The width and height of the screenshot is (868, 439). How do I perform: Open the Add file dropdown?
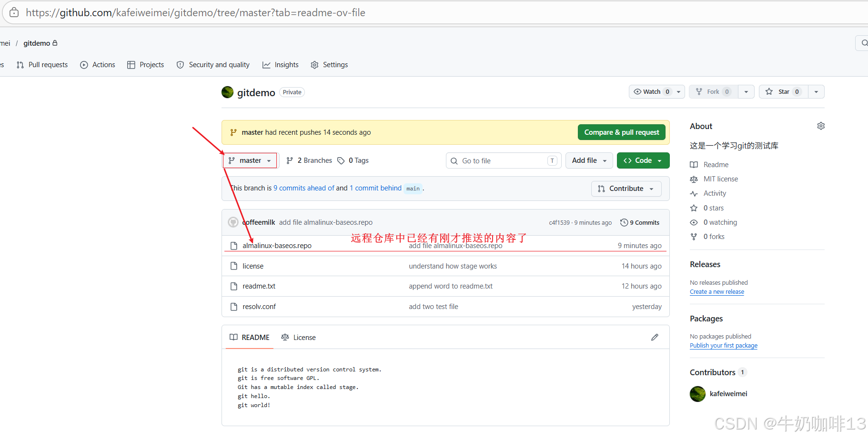point(589,160)
